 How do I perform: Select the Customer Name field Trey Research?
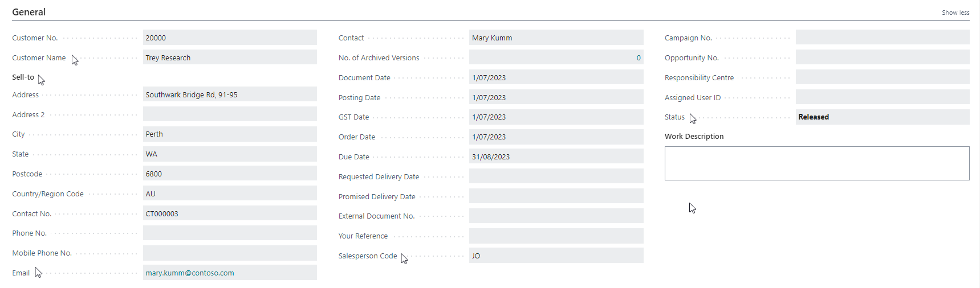[230, 57]
